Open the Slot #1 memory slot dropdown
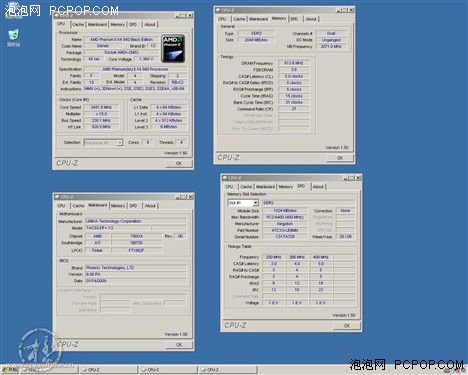The image size is (468, 375). pyautogui.click(x=243, y=203)
